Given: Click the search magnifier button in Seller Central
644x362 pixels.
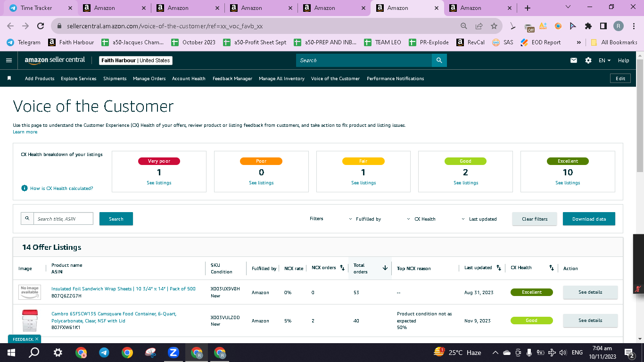Looking at the screenshot, I should [439, 60].
